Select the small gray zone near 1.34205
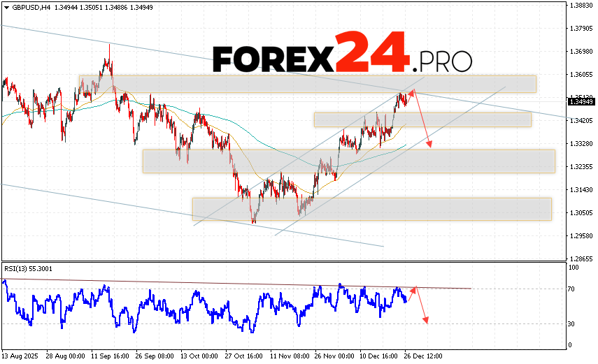The height and width of the screenshot is (364, 598). [x=422, y=119]
